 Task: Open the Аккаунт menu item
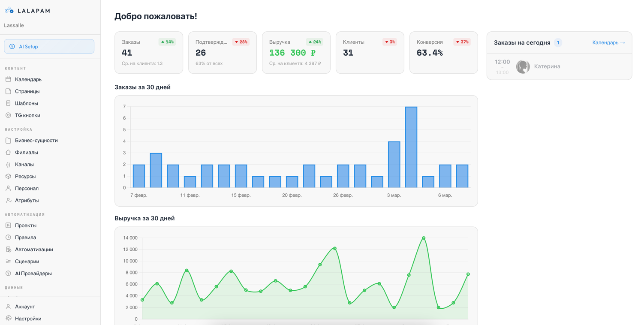pos(25,307)
